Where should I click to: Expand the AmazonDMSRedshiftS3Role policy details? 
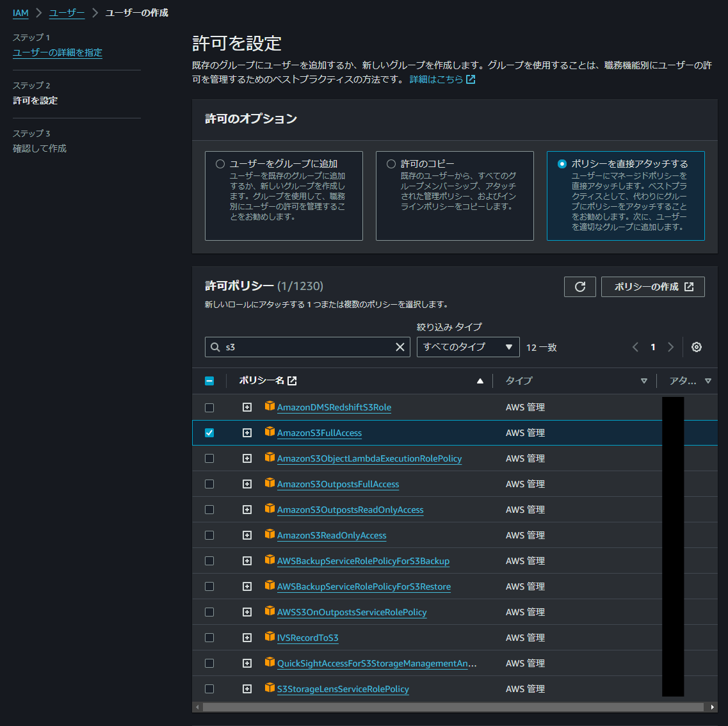click(247, 407)
